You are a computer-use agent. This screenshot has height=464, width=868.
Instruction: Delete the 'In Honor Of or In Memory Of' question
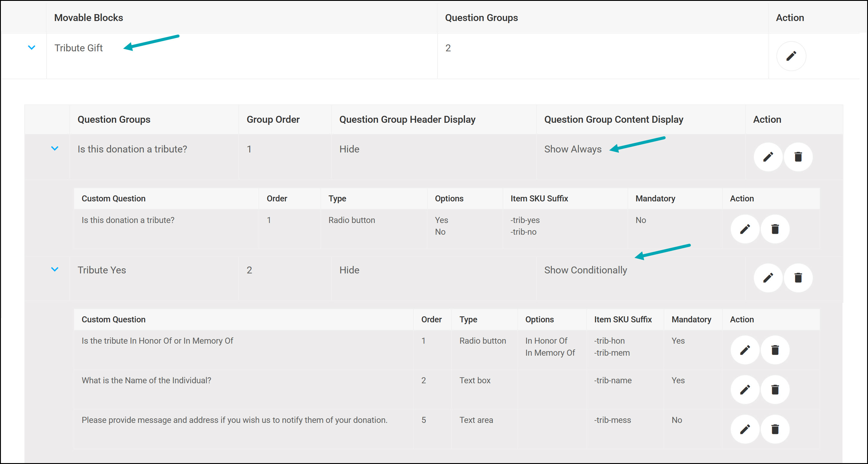(775, 350)
